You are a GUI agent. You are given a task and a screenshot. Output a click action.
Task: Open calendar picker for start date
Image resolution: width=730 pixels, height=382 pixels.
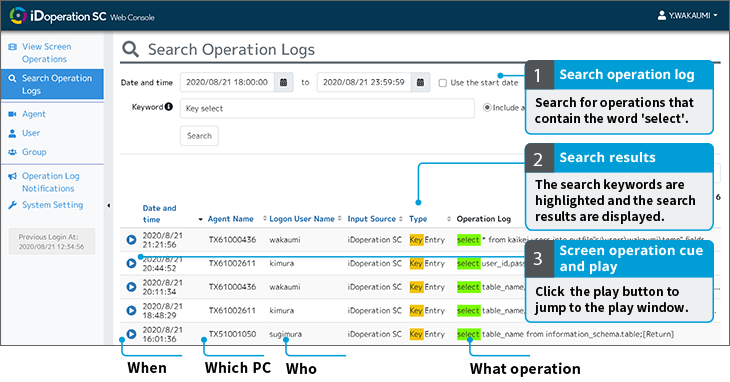284,82
